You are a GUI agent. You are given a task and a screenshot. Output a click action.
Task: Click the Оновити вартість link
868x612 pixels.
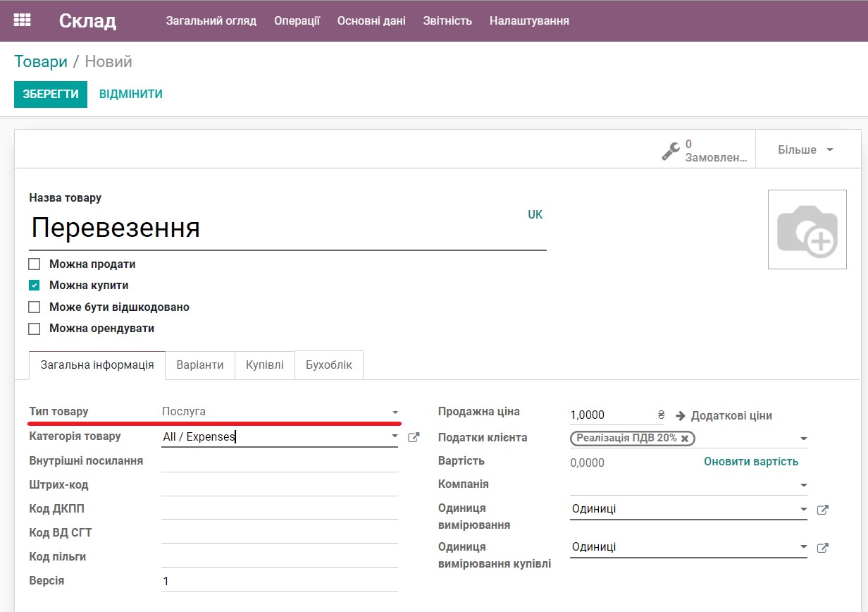coord(751,462)
